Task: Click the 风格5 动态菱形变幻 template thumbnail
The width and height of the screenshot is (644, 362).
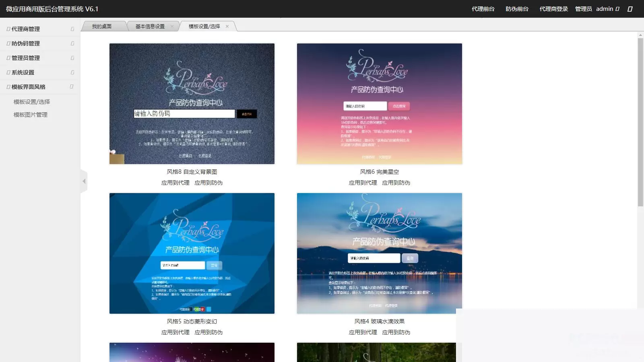Action: (x=192, y=253)
